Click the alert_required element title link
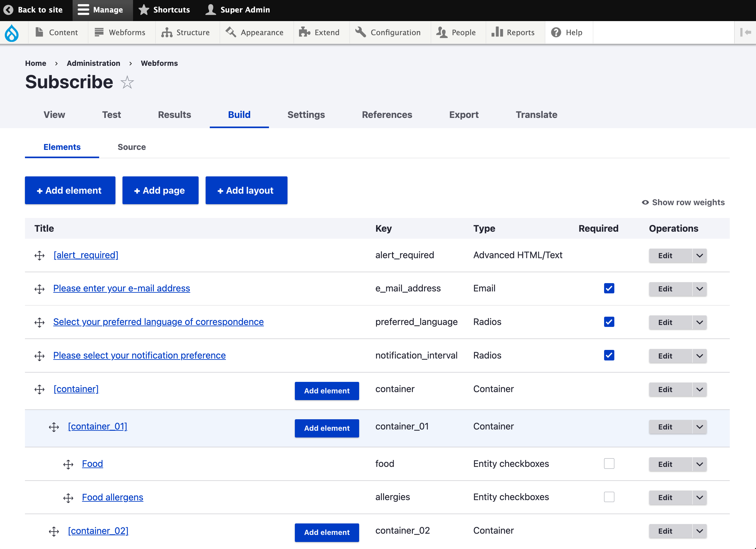 (86, 255)
